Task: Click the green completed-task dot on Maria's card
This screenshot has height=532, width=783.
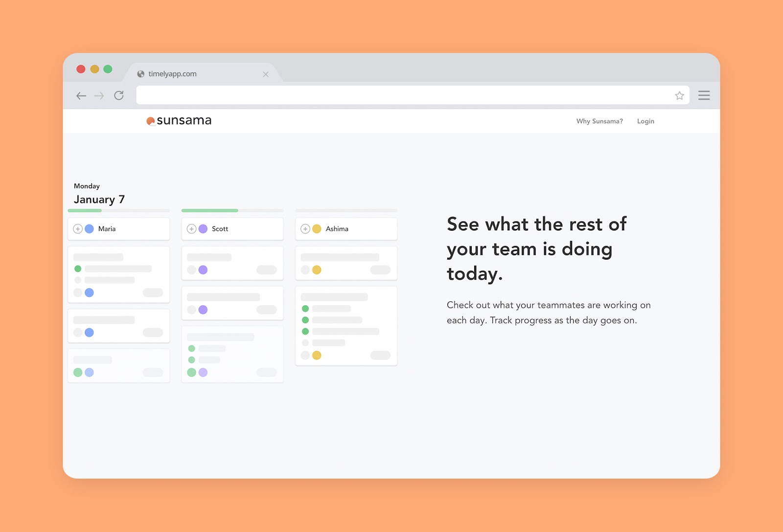Action: coord(78,268)
